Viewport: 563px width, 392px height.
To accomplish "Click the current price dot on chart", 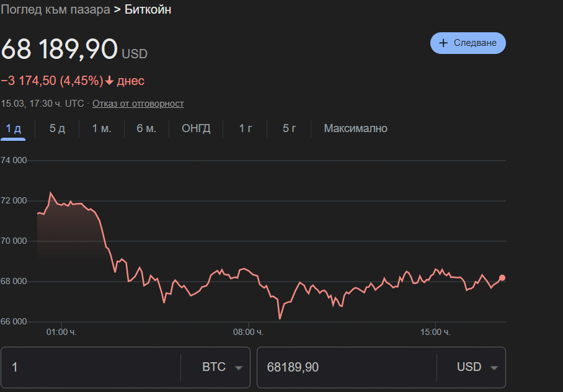I will (x=502, y=278).
